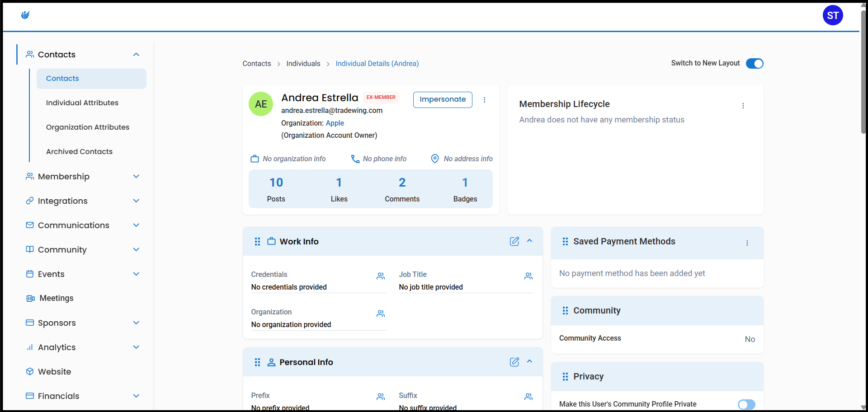Click the Job Title visibility people icon

coord(528,276)
